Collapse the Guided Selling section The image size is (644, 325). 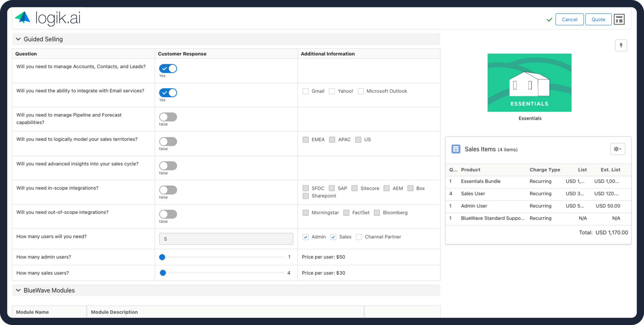pos(18,39)
